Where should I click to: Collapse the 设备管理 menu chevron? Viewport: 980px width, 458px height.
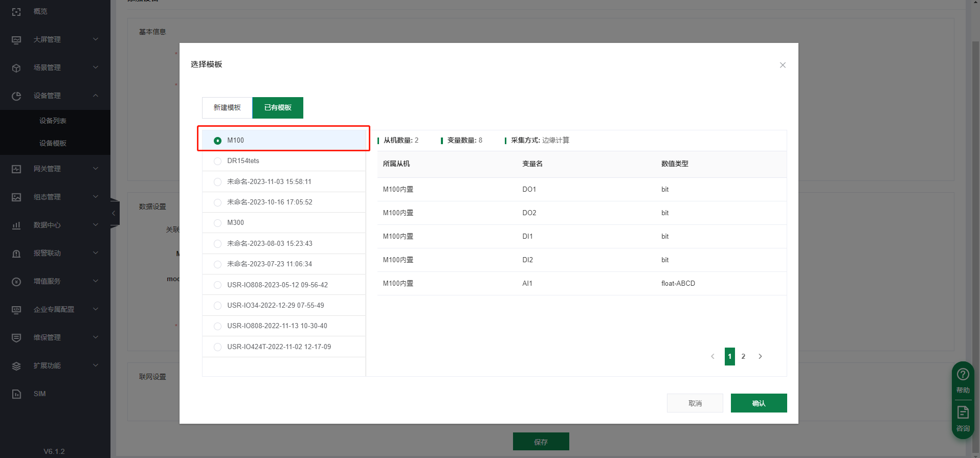click(96, 96)
